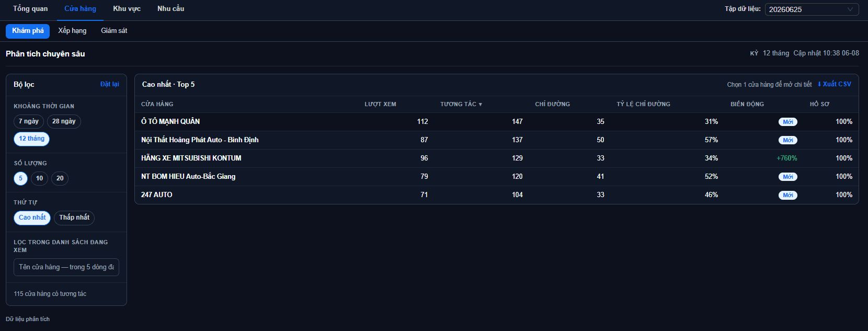Select the 28 ngày time range
This screenshot has height=331, width=868.
click(64, 121)
